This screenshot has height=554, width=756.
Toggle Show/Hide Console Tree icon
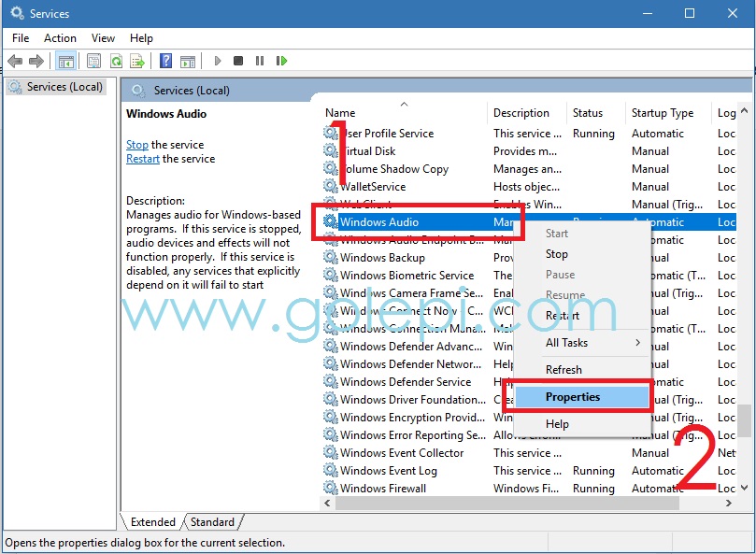click(x=66, y=62)
